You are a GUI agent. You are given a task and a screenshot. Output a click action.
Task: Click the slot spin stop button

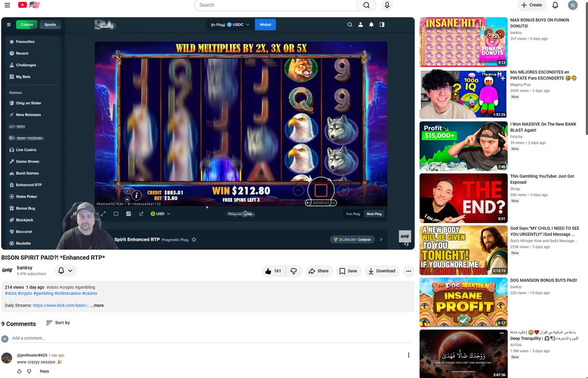pos(321,190)
